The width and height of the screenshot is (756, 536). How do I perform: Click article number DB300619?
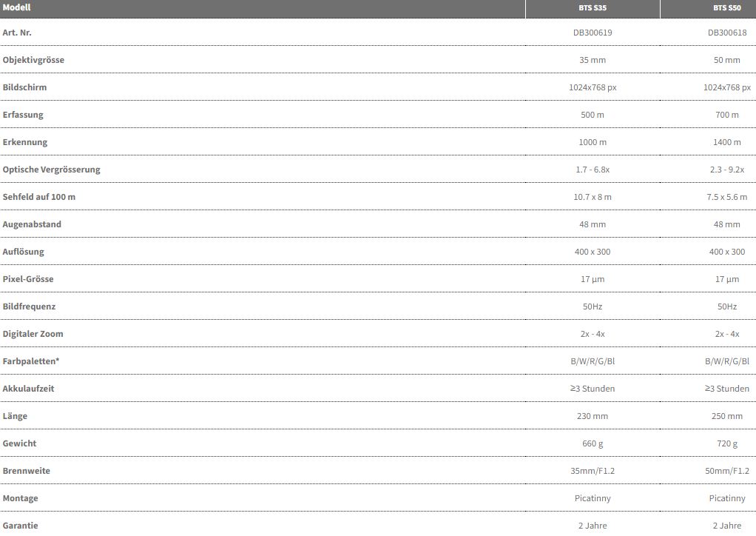coord(593,33)
